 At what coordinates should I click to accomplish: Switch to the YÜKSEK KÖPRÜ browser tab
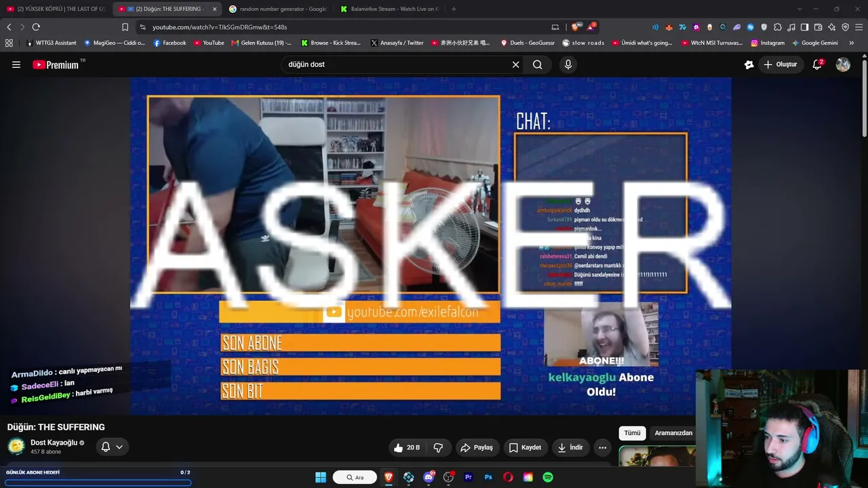click(56, 9)
